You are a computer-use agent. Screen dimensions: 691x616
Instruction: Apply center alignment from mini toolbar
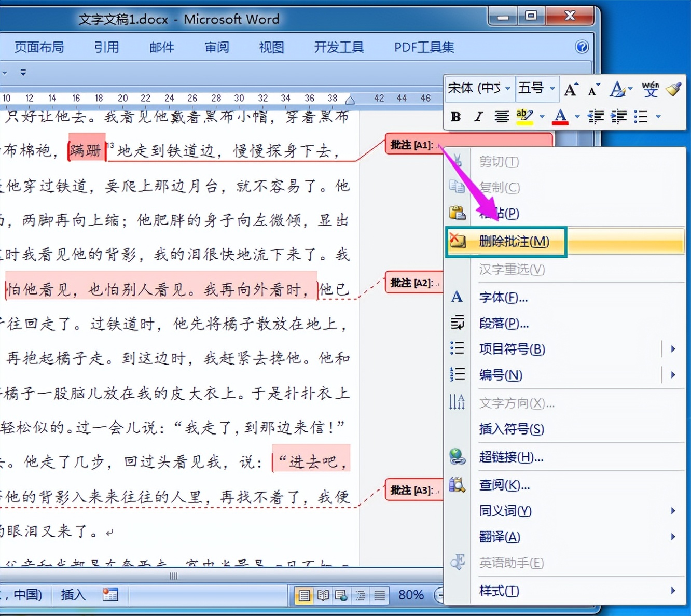[501, 117]
